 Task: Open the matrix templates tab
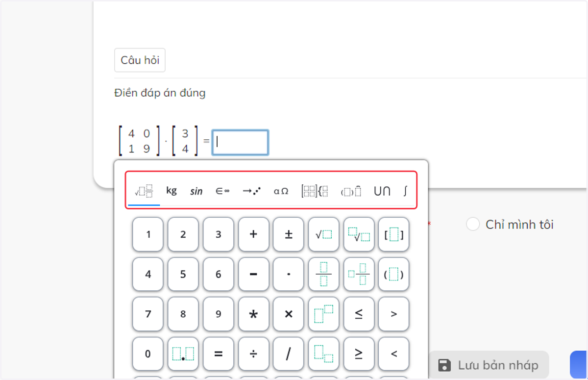pos(315,191)
